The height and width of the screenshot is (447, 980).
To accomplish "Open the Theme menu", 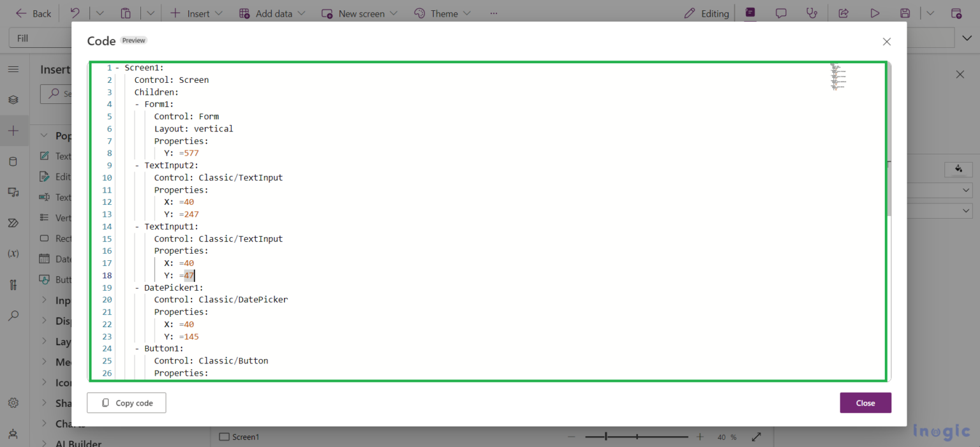I will (x=442, y=13).
